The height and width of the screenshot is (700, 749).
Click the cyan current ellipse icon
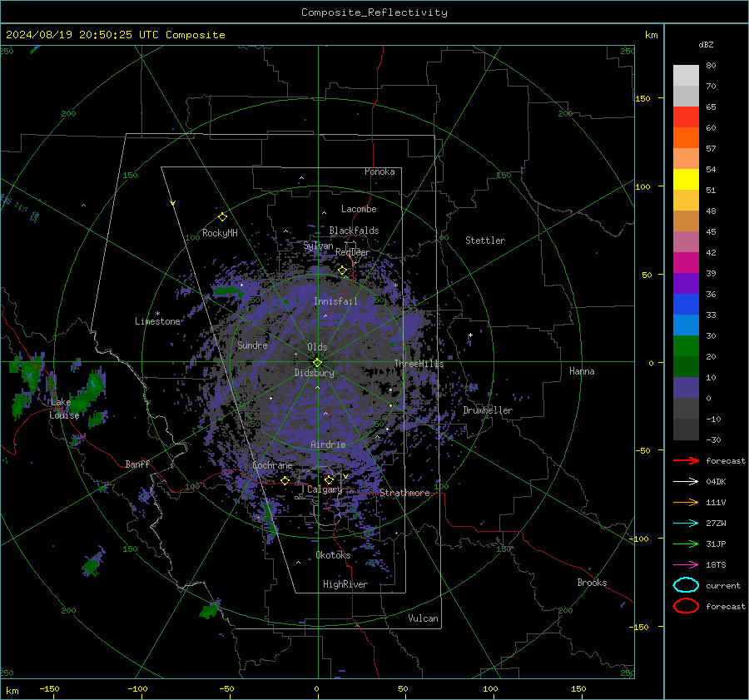[x=686, y=585]
